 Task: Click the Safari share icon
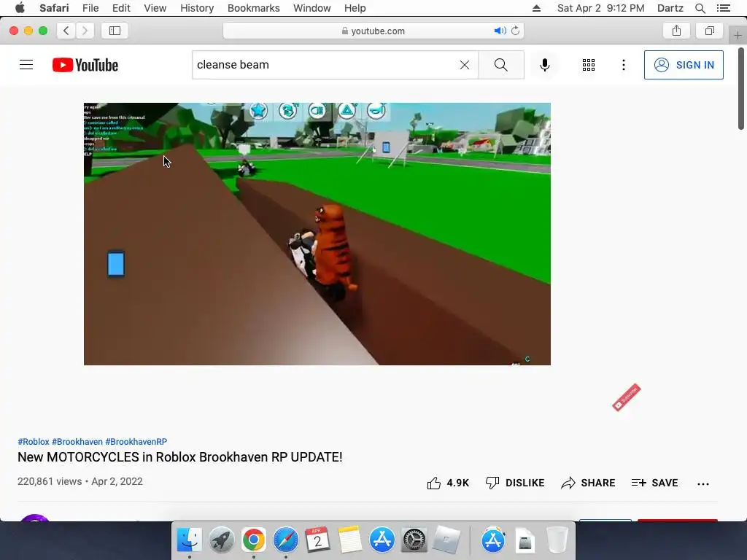[x=676, y=31]
